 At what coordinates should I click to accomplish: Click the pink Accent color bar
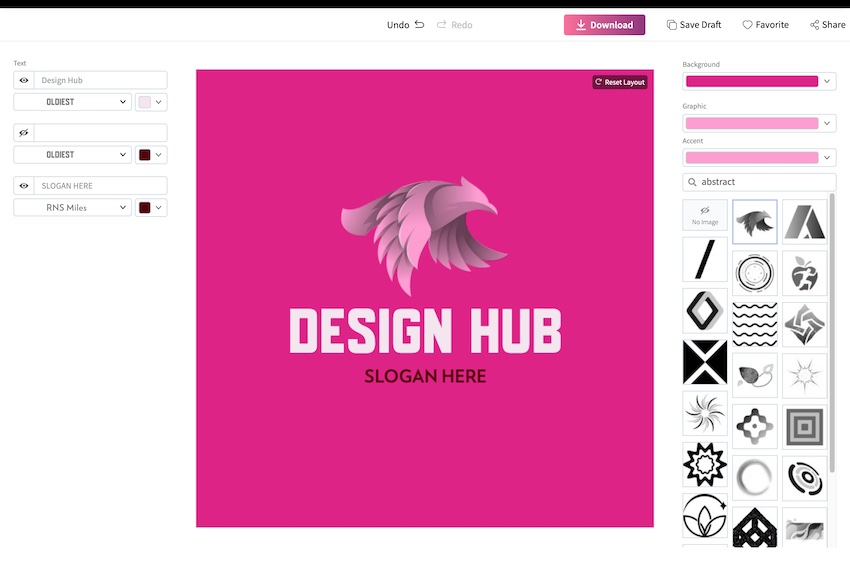pyautogui.click(x=752, y=158)
